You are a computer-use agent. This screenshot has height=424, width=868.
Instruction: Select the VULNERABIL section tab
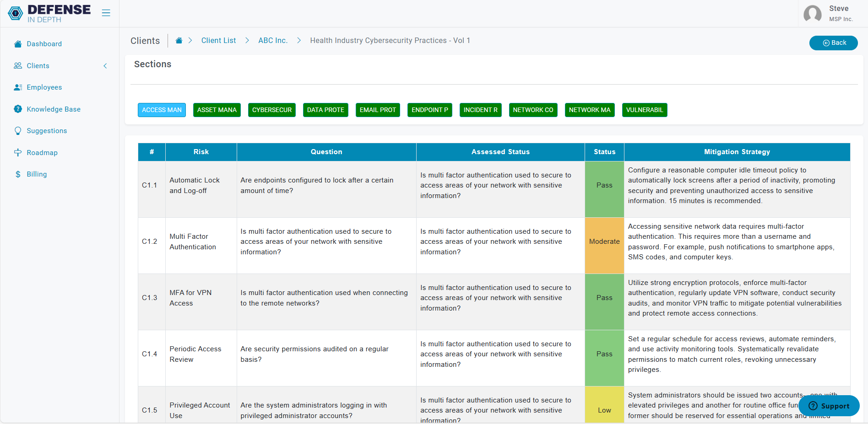644,110
